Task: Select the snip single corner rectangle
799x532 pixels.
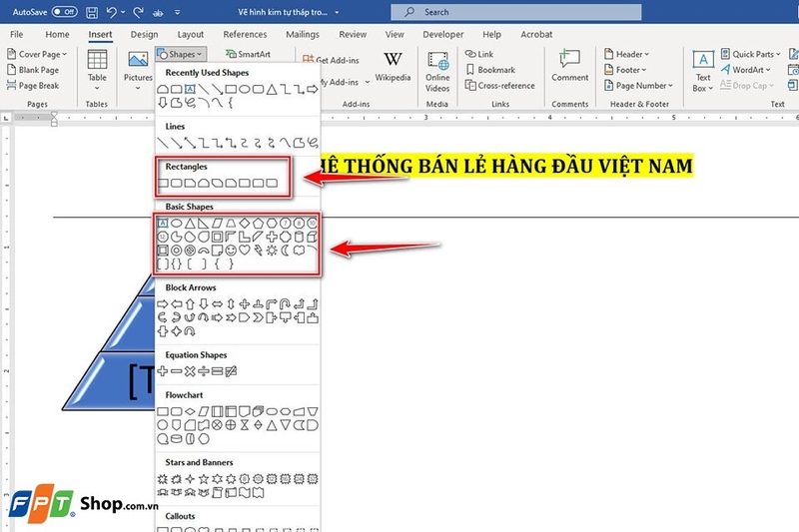Action: point(190,183)
